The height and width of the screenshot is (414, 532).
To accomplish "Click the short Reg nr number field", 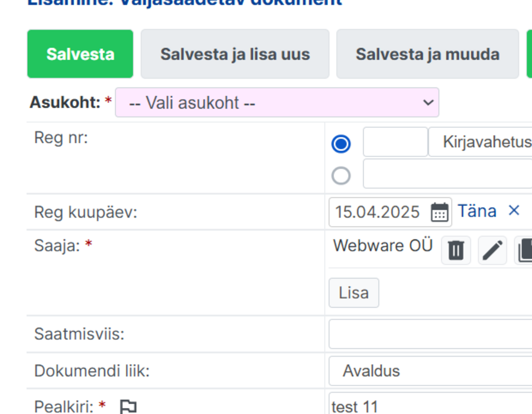I will coord(395,142).
